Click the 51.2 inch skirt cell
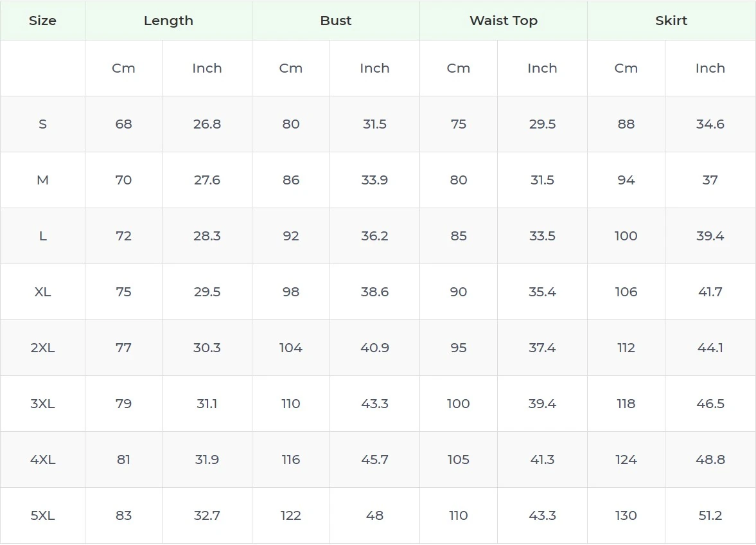Screen dimensions: 756x545 [710, 515]
